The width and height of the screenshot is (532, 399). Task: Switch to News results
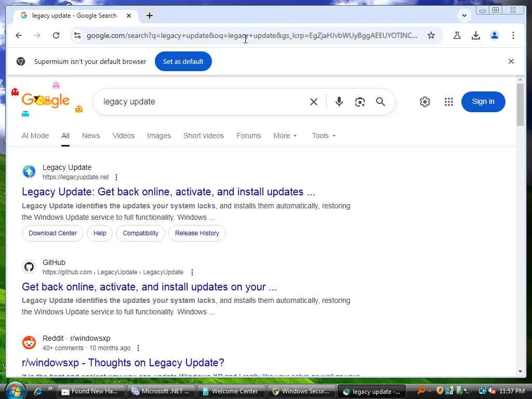tap(91, 136)
